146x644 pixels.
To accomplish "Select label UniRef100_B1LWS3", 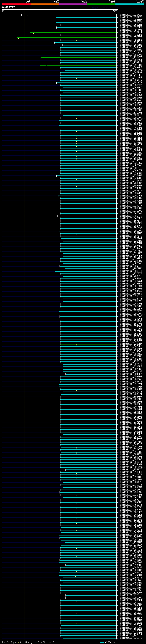I will (131, 53).
